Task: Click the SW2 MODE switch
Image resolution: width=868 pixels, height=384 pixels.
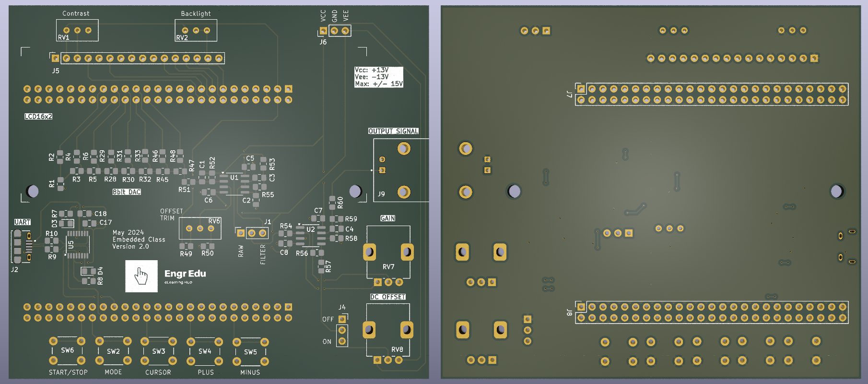Action: point(113,351)
